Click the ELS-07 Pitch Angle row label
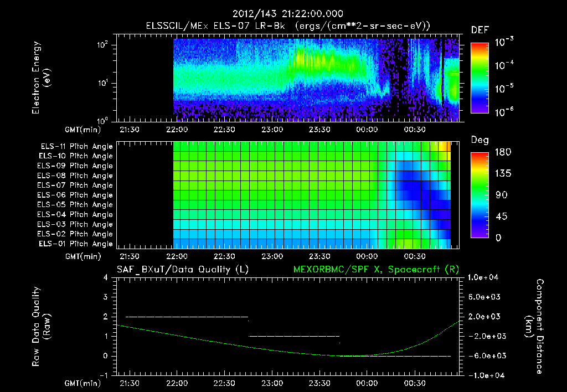This screenshot has width=567, height=392. point(75,185)
